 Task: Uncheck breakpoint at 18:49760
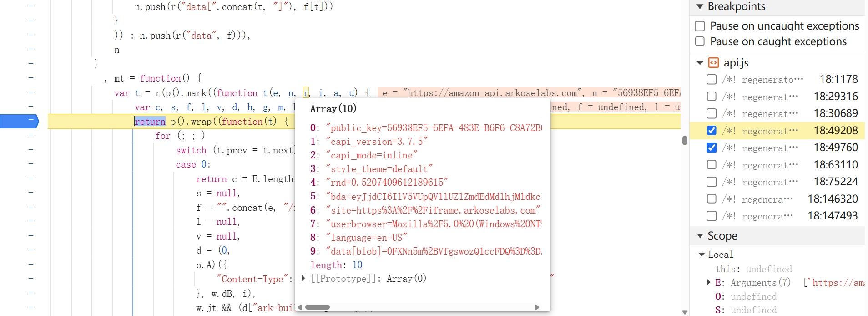point(712,148)
